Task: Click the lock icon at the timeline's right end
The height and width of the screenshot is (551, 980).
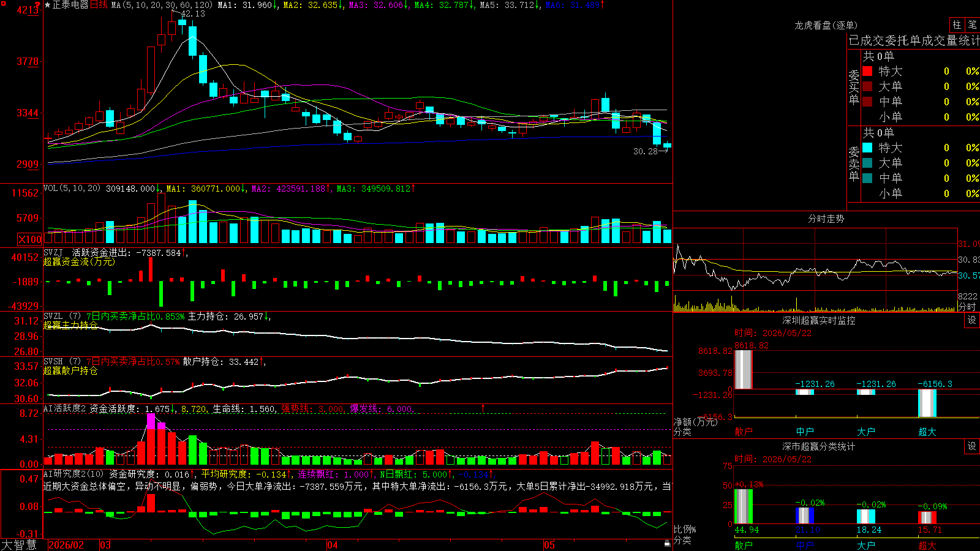Action: 667,544
